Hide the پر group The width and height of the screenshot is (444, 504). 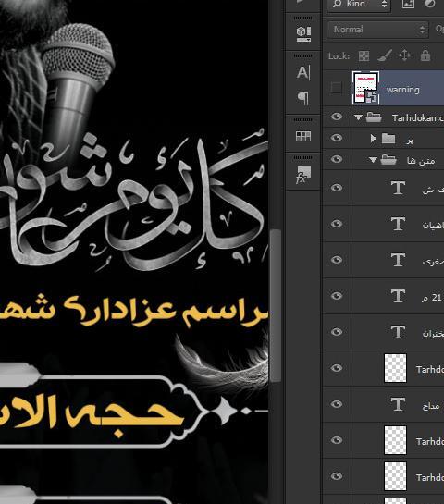tap(337, 138)
